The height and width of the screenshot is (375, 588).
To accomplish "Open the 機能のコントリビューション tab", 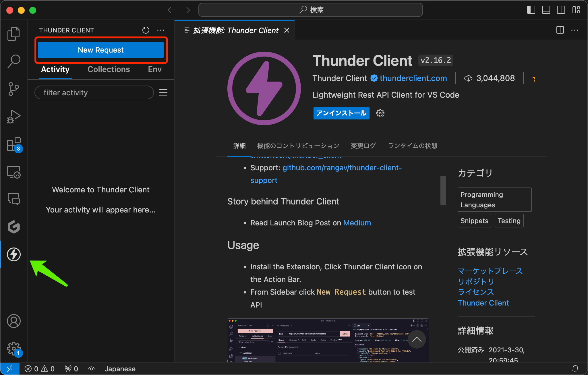I will 298,146.
